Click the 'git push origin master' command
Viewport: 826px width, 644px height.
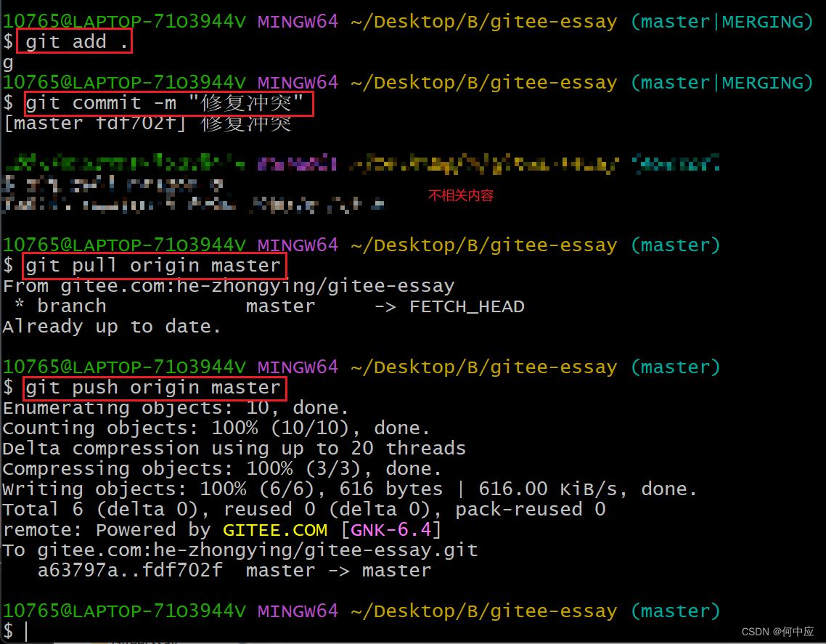pos(152,388)
